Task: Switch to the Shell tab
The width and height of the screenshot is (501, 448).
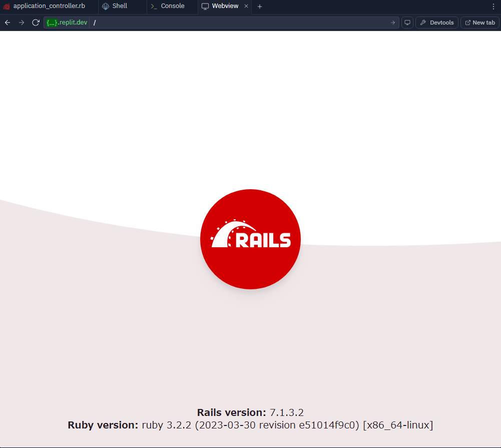Action: [x=123, y=6]
